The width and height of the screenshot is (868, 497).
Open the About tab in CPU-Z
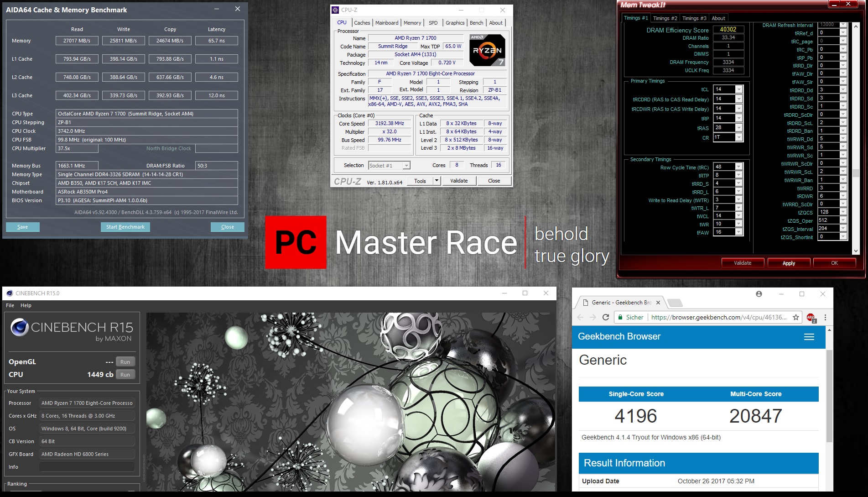coord(496,23)
